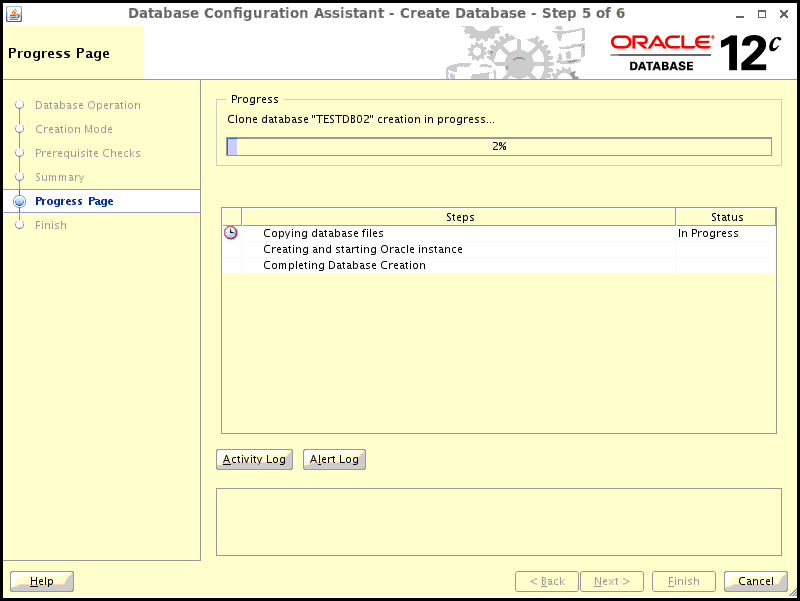This screenshot has height=601, width=800.
Task: Select the Database Operation step
Action: (88, 105)
